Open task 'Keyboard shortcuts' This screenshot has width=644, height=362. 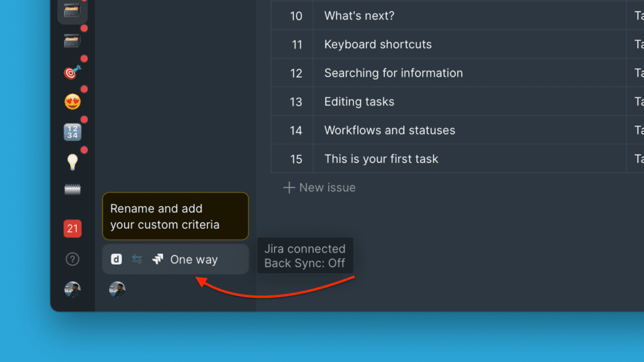tap(377, 45)
